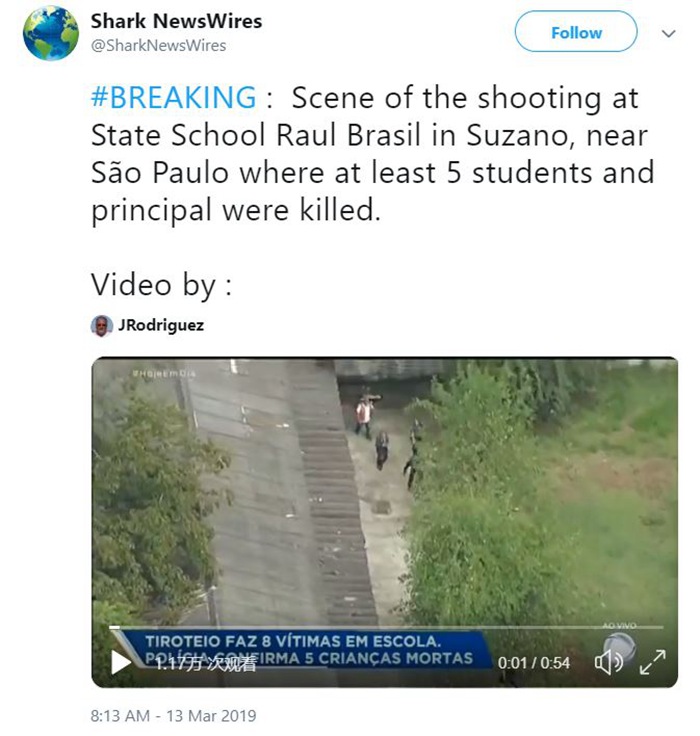Open the Shark NewsWires globe avatar
Image resolution: width=700 pixels, height=736 pixels.
click(51, 33)
